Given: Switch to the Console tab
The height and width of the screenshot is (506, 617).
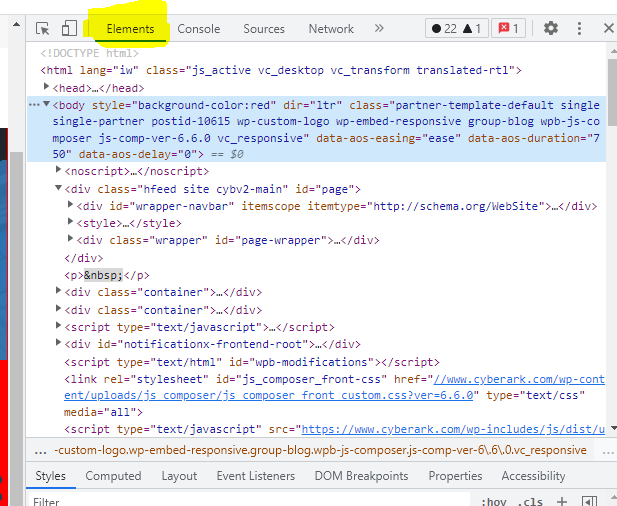Looking at the screenshot, I should pyautogui.click(x=199, y=29).
